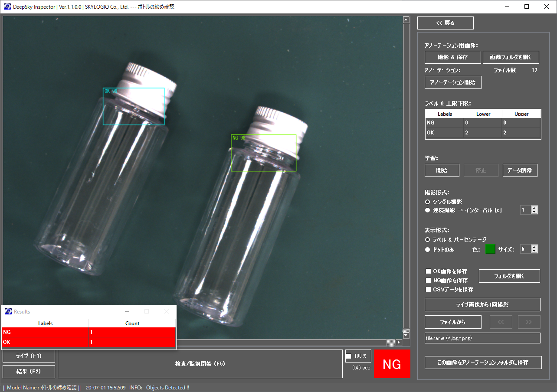Click the 0.46 sec. timing text
Screen dimensions: 557x392
[362, 368]
